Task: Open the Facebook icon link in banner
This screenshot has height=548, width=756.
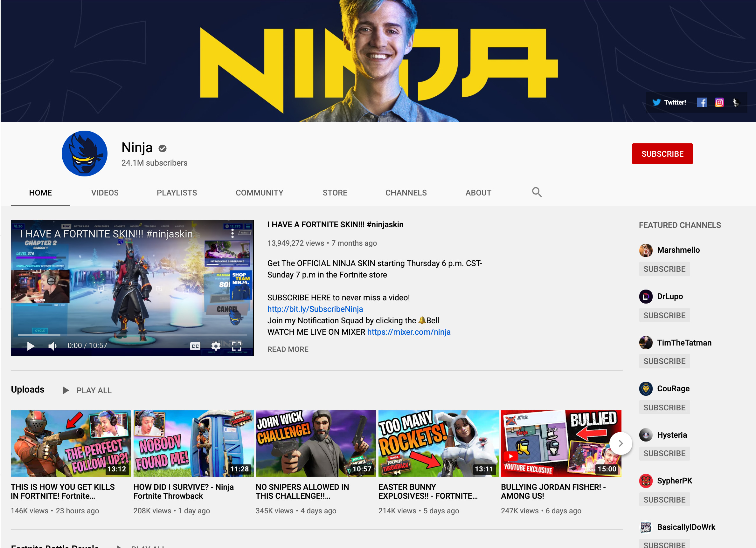Action: (x=701, y=102)
